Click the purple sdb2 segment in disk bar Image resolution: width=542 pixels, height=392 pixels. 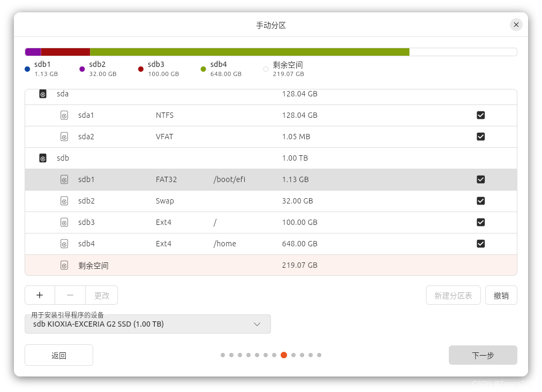point(33,52)
